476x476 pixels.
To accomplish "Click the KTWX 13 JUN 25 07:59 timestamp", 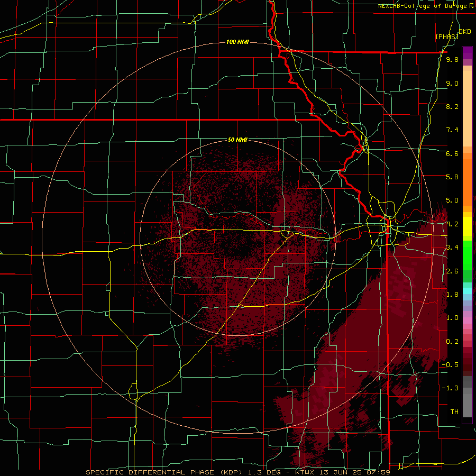I will coord(342,472).
